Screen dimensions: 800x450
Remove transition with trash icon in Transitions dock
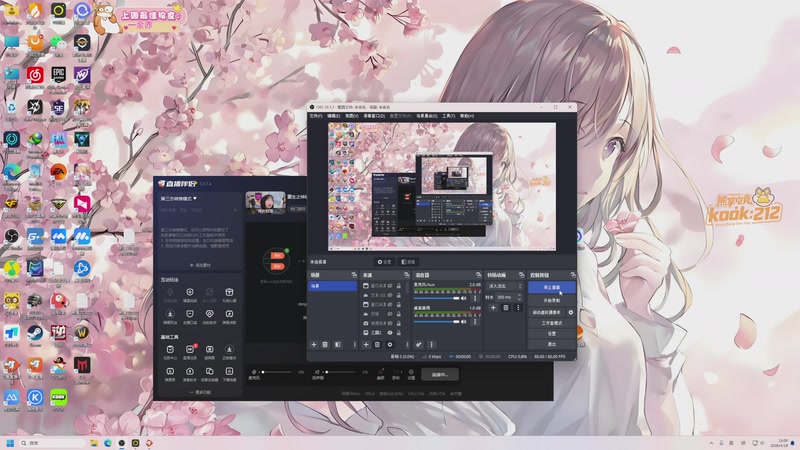pos(506,308)
